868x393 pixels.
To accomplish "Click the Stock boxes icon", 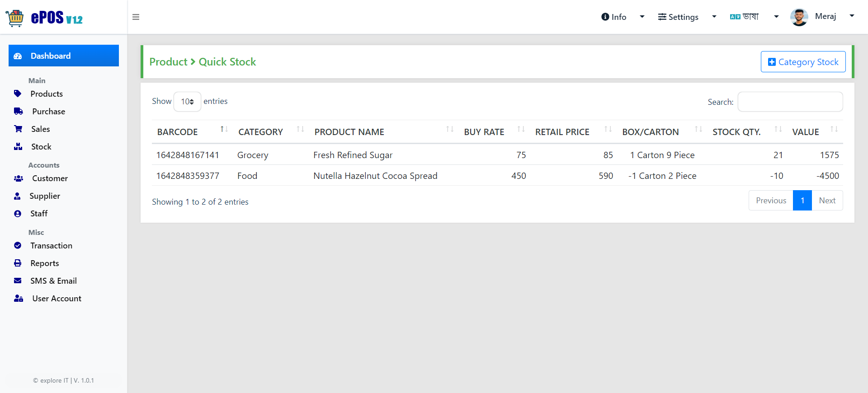I will pos(18,146).
